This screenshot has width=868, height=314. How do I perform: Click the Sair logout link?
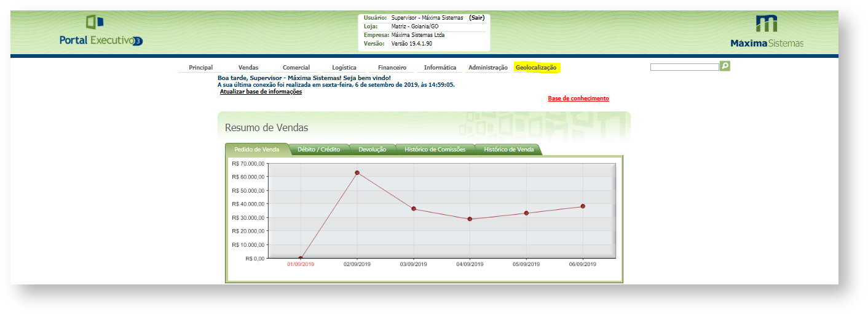(x=476, y=18)
